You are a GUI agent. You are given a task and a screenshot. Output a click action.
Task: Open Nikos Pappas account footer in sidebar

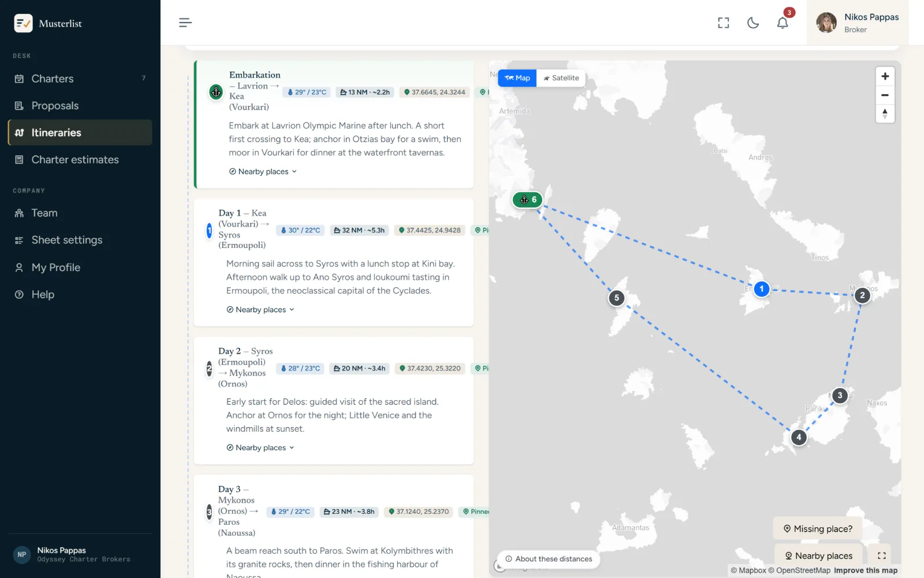point(80,554)
